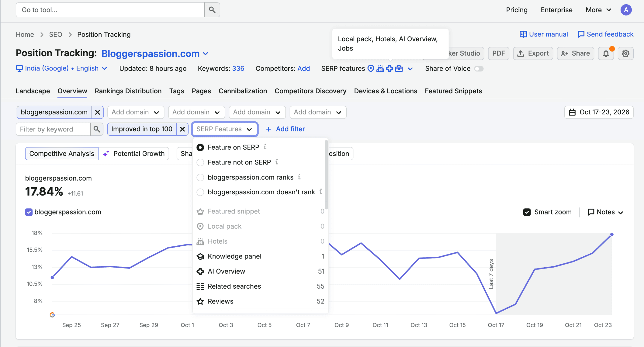Click the Local pack pin icon in SERP features
The image size is (644, 347).
tap(371, 68)
